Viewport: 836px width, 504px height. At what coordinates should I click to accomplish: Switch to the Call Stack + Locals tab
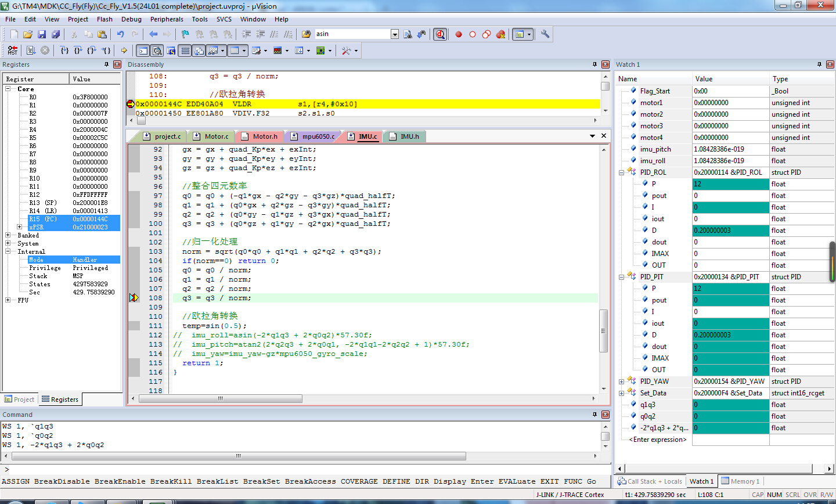click(650, 481)
